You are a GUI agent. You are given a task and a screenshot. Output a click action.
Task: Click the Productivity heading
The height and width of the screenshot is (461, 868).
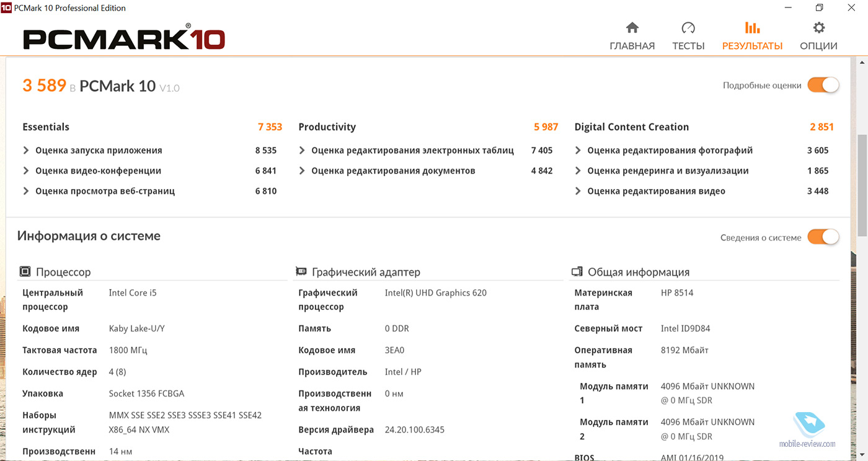click(327, 127)
